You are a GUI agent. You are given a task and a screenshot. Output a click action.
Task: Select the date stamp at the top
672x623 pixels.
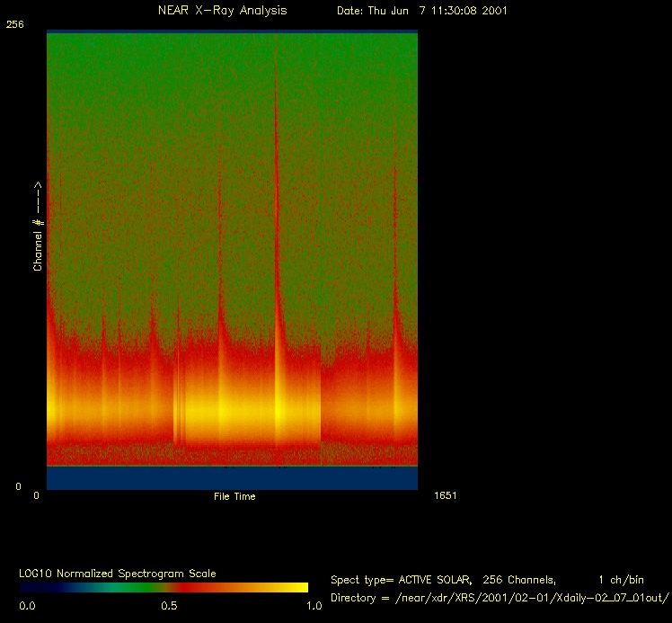(x=427, y=11)
